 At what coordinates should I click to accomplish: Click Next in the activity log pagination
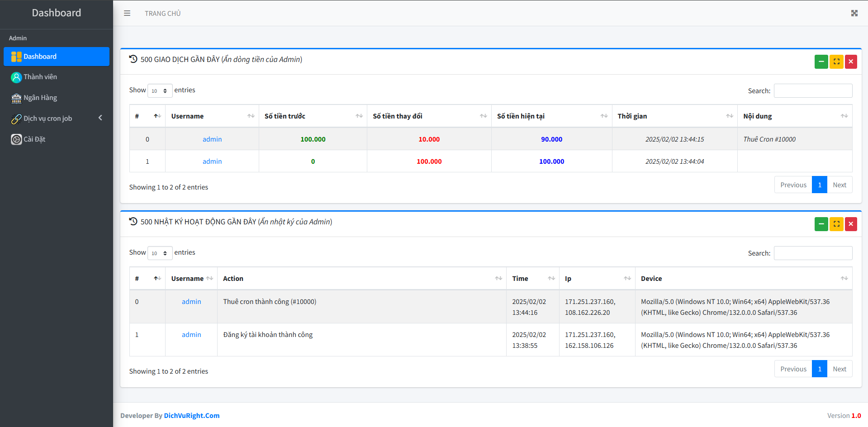coord(840,369)
